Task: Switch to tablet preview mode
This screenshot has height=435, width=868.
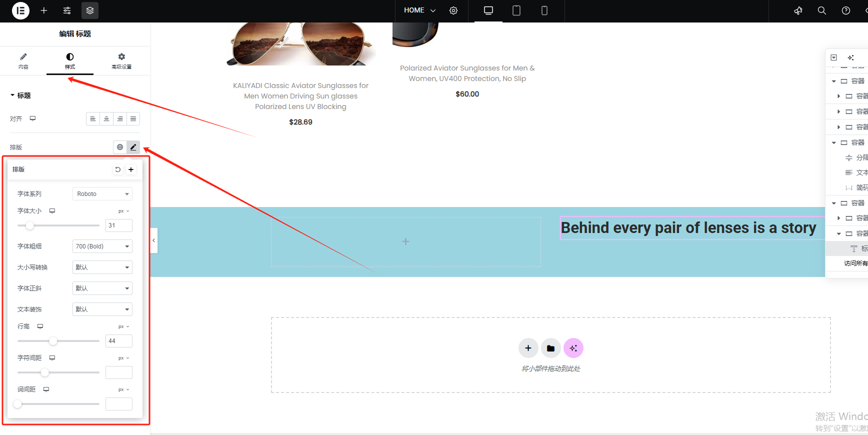Action: [x=516, y=10]
